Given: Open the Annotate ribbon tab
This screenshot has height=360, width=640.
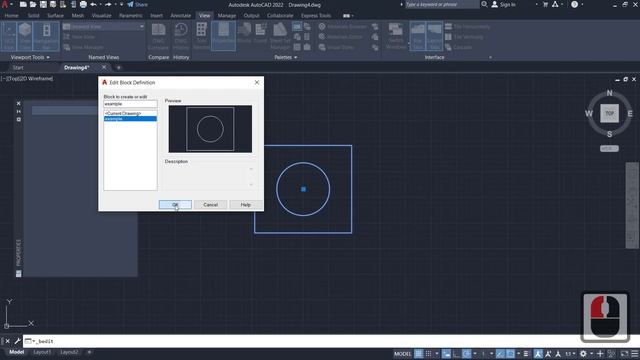Looking at the screenshot, I should (x=180, y=16).
